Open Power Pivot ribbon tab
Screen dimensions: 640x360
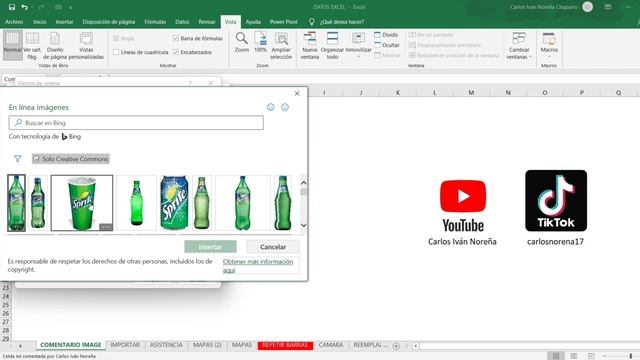click(283, 22)
